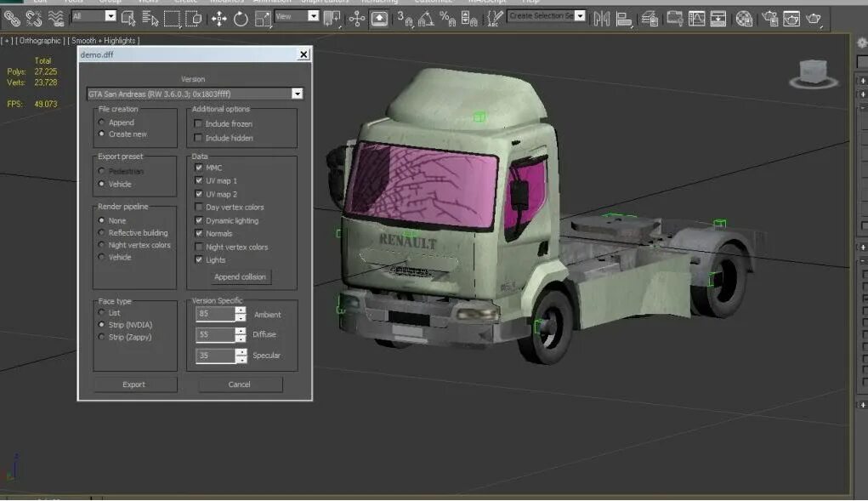The width and height of the screenshot is (868, 501).
Task: Open the Orthographic viewport label menu
Action: pyautogui.click(x=41, y=41)
